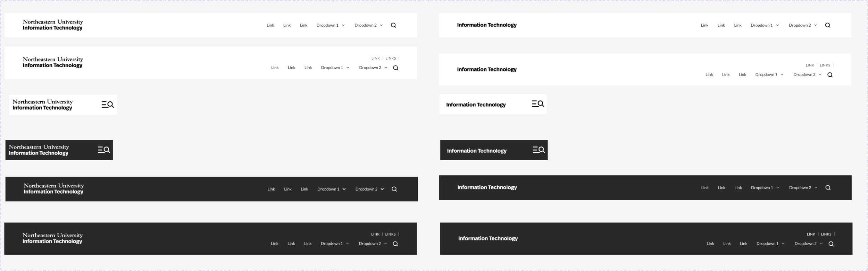Click Information Technology title in light IT-only header without utility links

[487, 25]
